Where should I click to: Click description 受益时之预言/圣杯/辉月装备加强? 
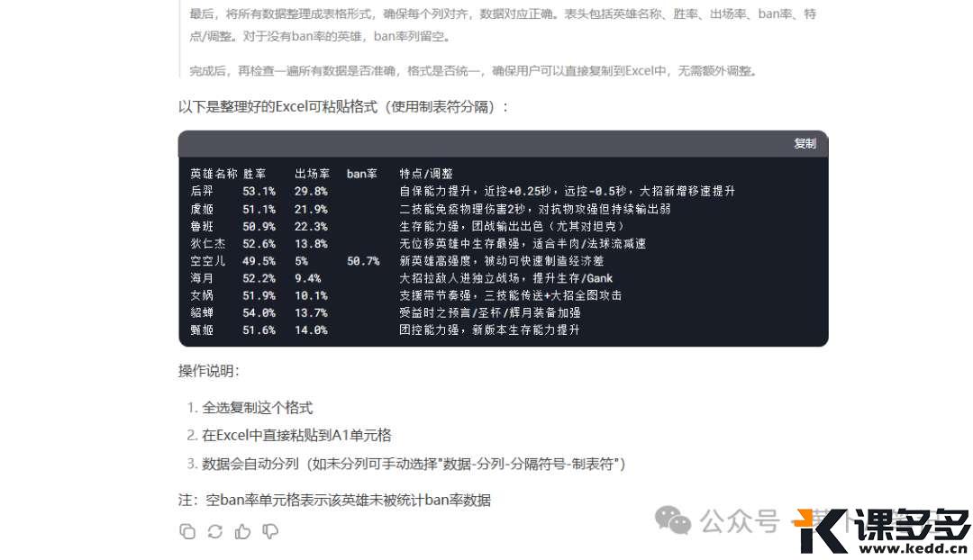coord(489,313)
